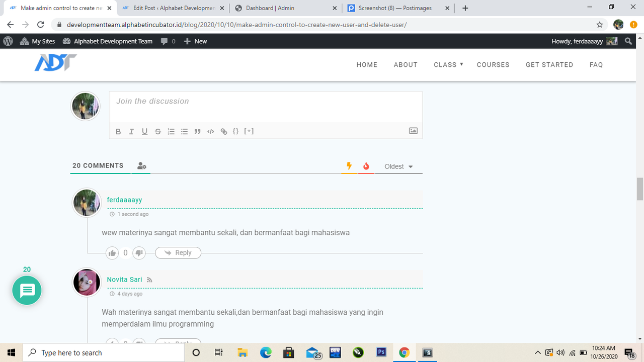Open Task View from taskbar
644x362 pixels.
218,352
